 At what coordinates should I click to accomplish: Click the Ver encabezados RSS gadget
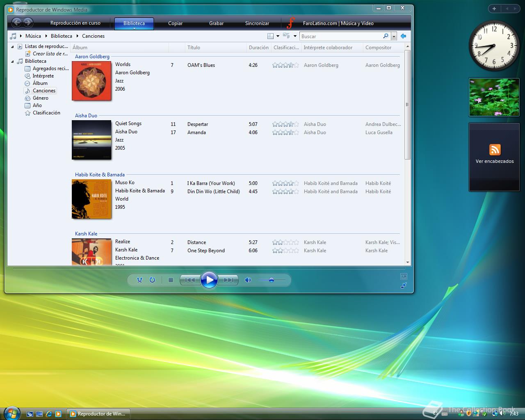(495, 157)
